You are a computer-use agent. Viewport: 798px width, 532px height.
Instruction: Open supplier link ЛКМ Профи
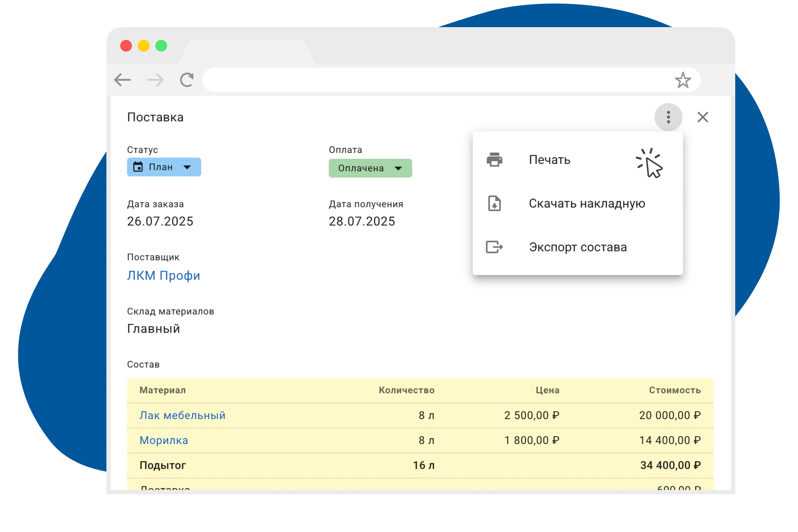coord(164,276)
